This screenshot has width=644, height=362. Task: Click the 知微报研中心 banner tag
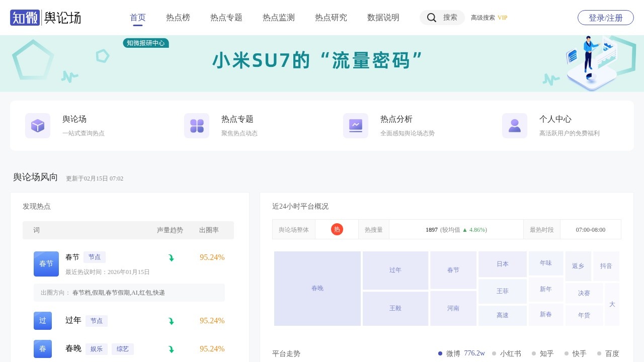pos(146,43)
